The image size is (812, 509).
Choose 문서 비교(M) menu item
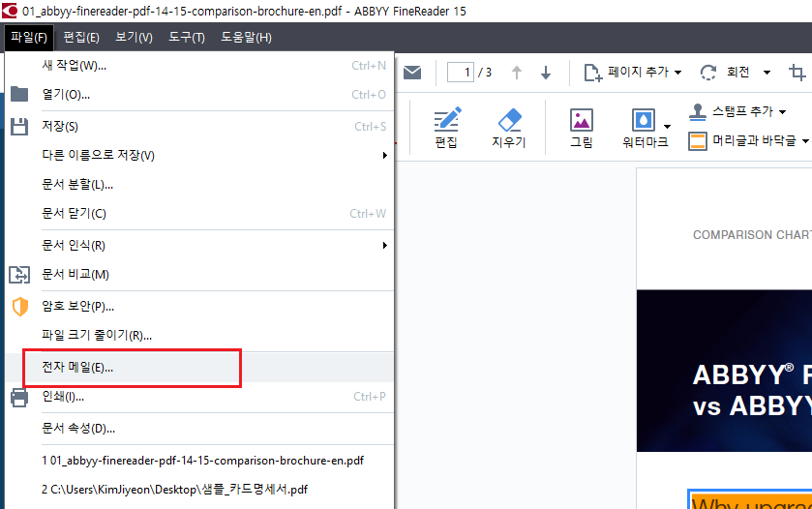tap(199, 275)
